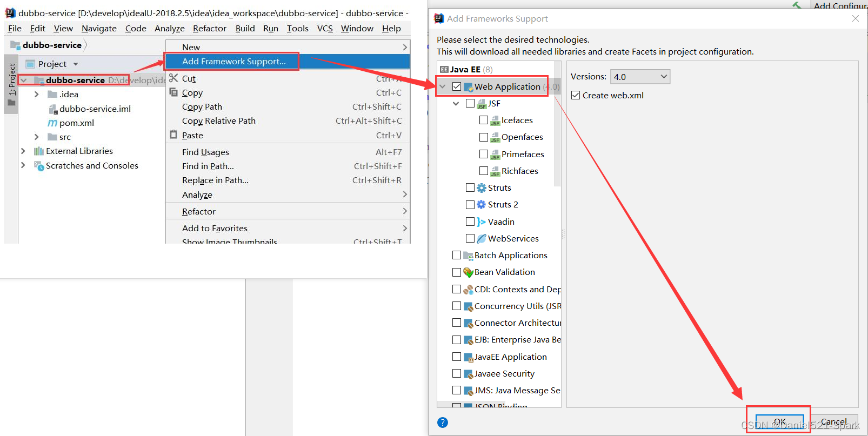This screenshot has width=868, height=436.
Task: Click the External Libraries icon
Action: [39, 151]
